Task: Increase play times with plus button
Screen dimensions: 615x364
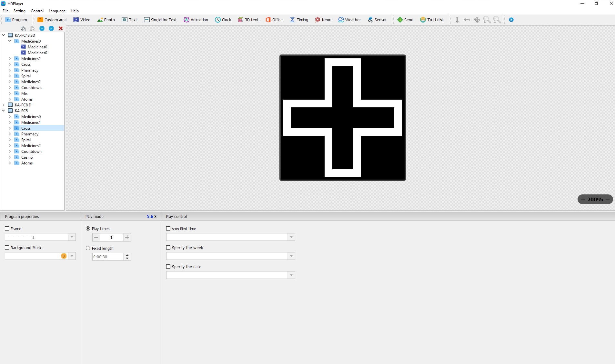Action: click(x=127, y=237)
